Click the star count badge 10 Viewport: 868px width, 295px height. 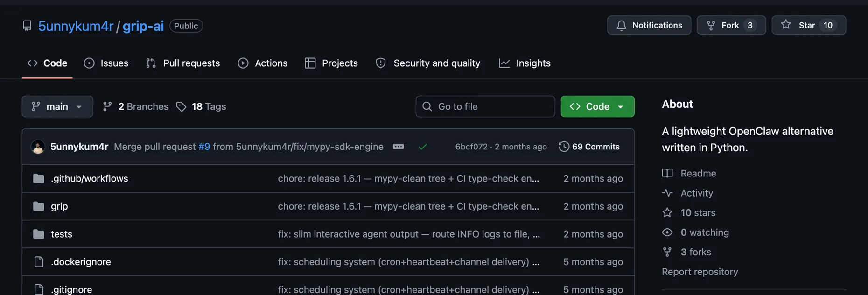[x=828, y=25]
